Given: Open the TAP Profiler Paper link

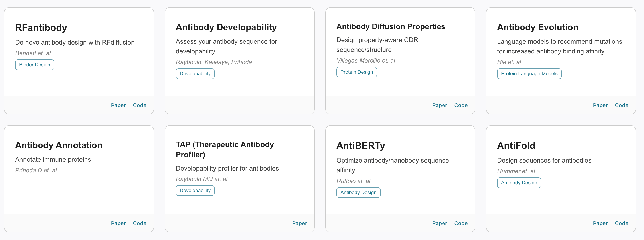Looking at the screenshot, I should coord(300,223).
